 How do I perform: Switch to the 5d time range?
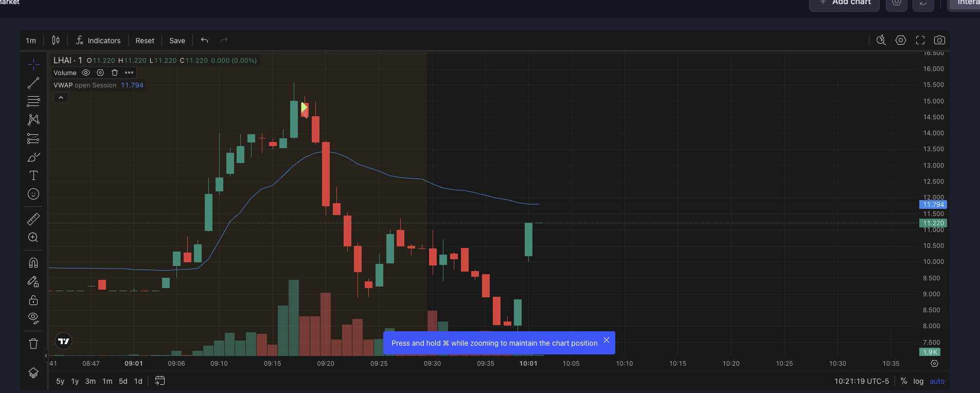(x=123, y=381)
